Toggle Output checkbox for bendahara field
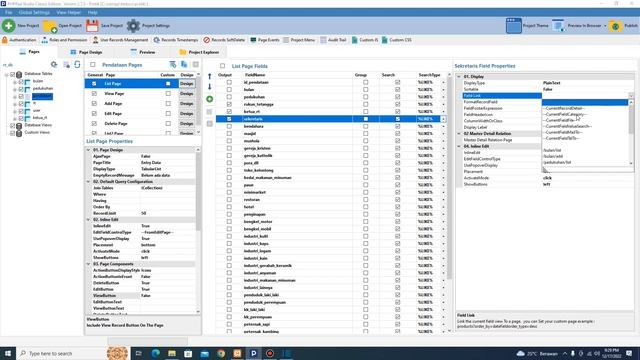The height and width of the screenshot is (360, 640). coord(229,126)
